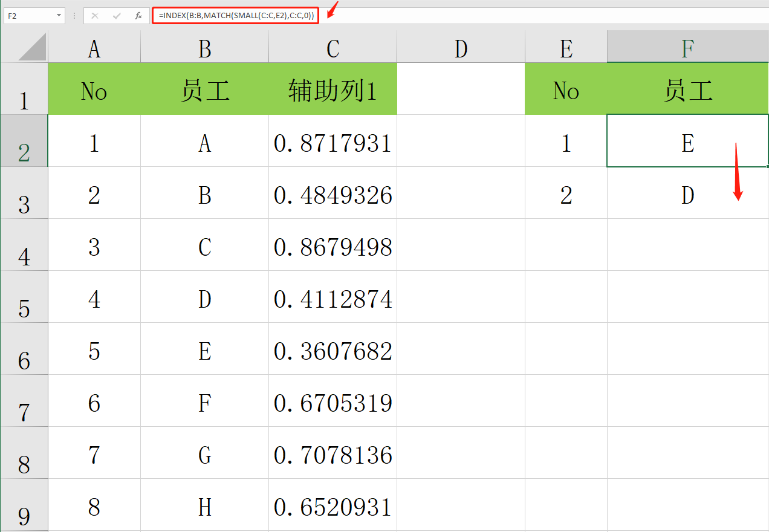The image size is (769, 532).
Task: Select column E header
Action: (x=566, y=47)
